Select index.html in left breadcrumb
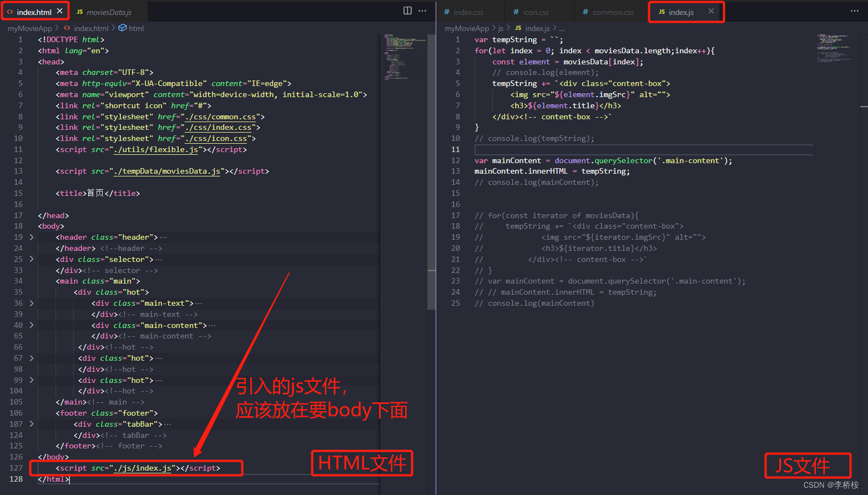The image size is (868, 495). 91,28
